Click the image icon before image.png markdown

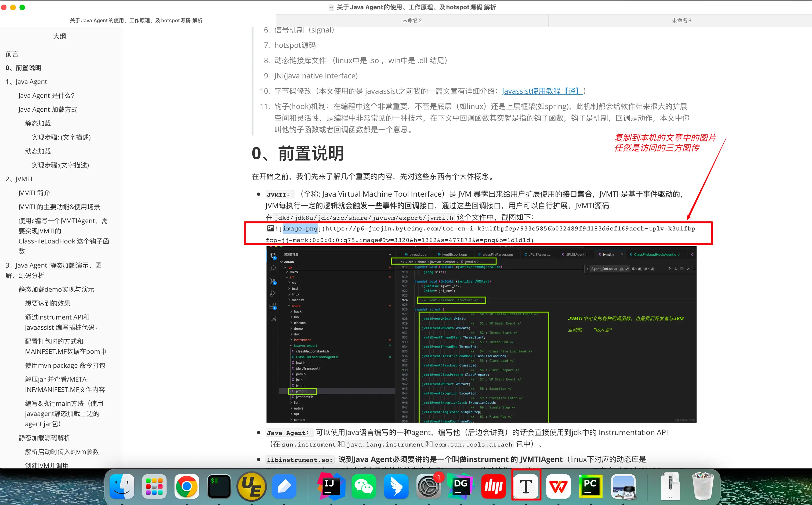[270, 228]
